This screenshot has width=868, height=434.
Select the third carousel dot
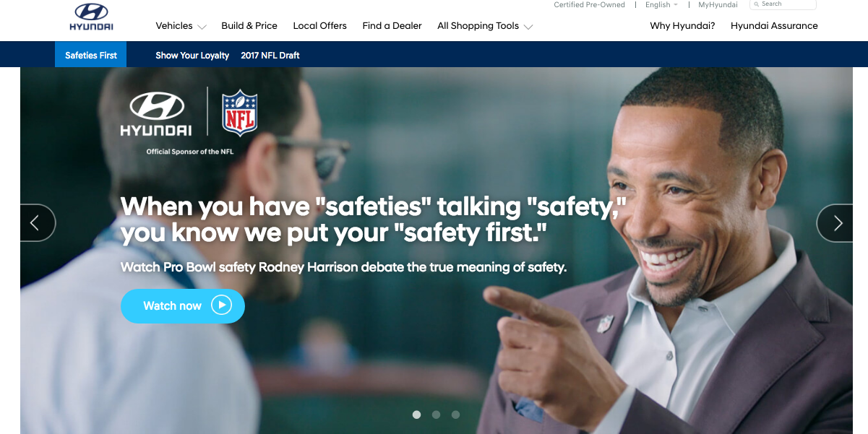click(x=455, y=415)
